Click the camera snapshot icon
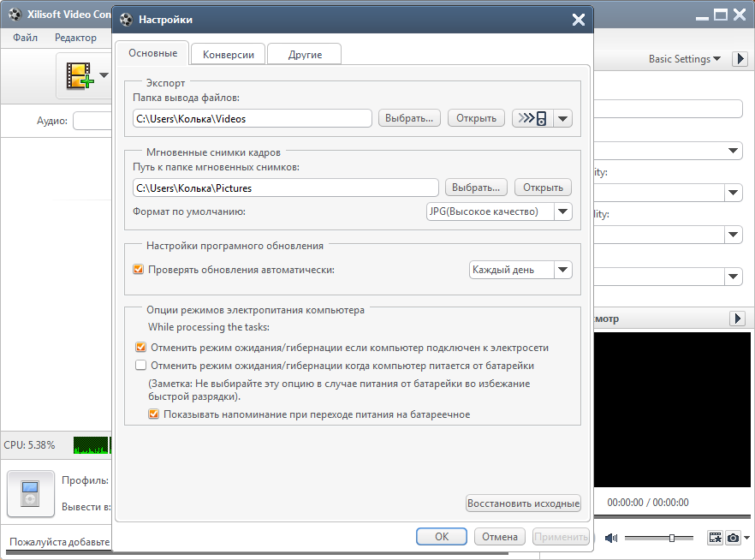This screenshot has height=560, width=755. pos(733,538)
